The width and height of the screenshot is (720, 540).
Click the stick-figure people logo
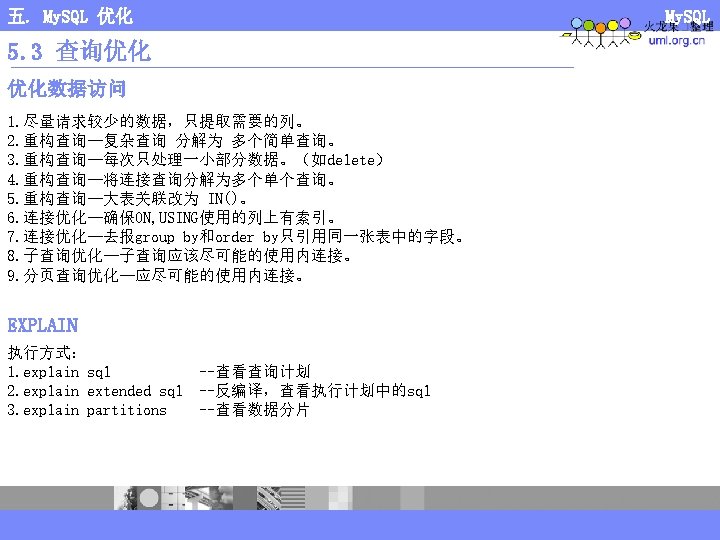coord(601,33)
